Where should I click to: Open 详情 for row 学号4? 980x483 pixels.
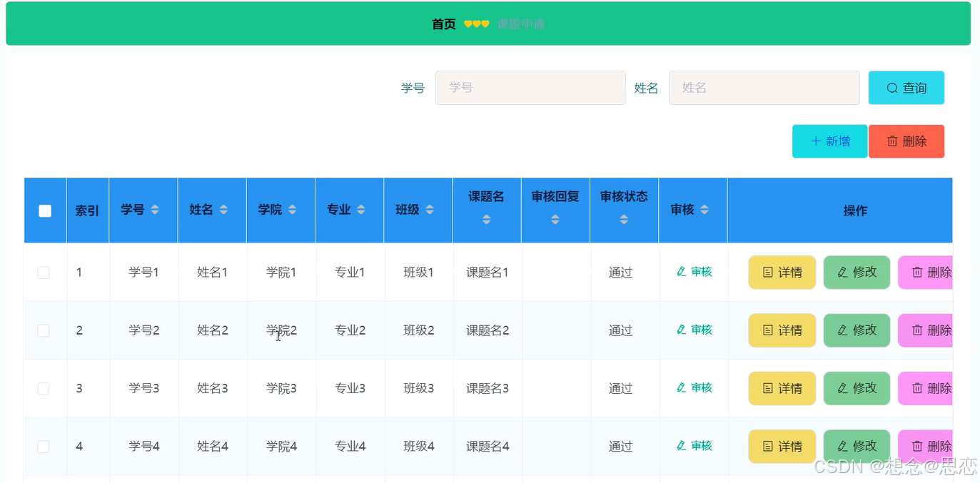782,447
